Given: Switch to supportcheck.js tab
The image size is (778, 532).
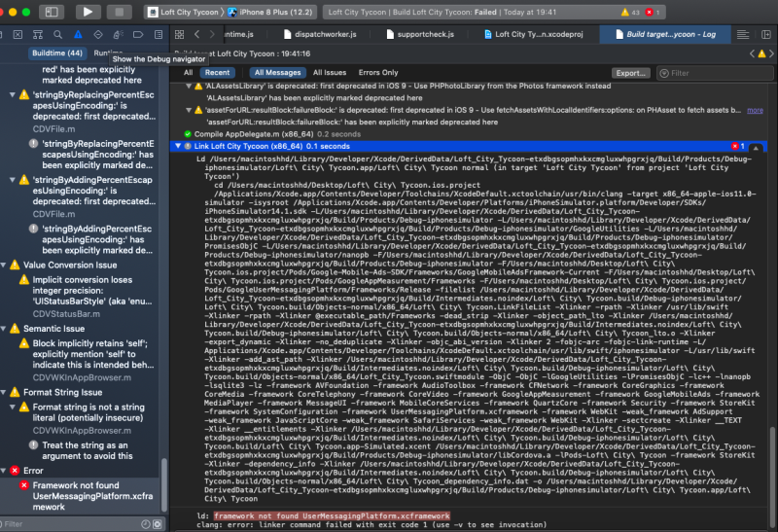Looking at the screenshot, I should 420,34.
